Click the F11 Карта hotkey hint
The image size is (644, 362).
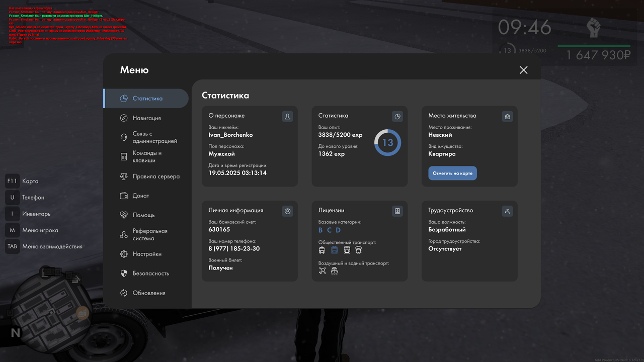point(22,181)
